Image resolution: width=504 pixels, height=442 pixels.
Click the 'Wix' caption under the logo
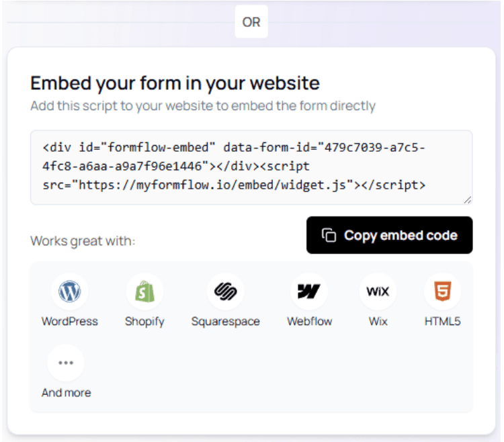(x=378, y=321)
